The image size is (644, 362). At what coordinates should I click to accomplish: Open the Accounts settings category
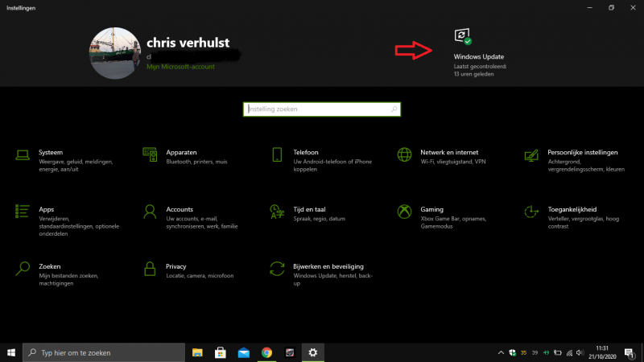(180, 209)
